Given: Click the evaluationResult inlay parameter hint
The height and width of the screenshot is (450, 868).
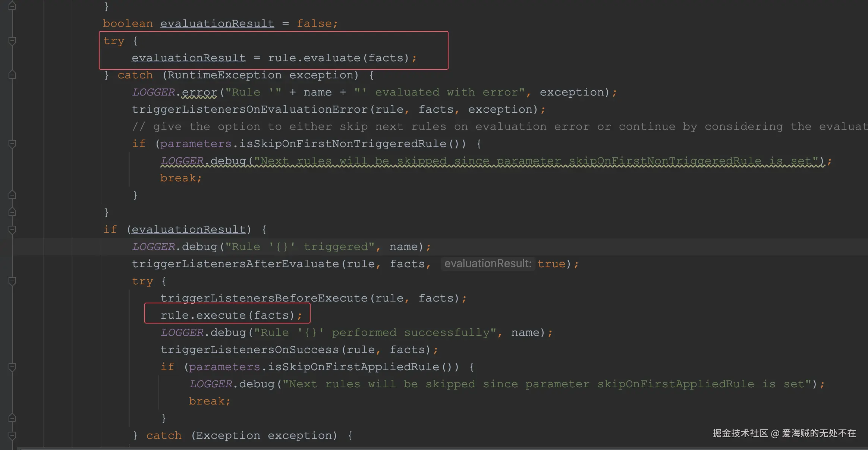Looking at the screenshot, I should pos(487,264).
